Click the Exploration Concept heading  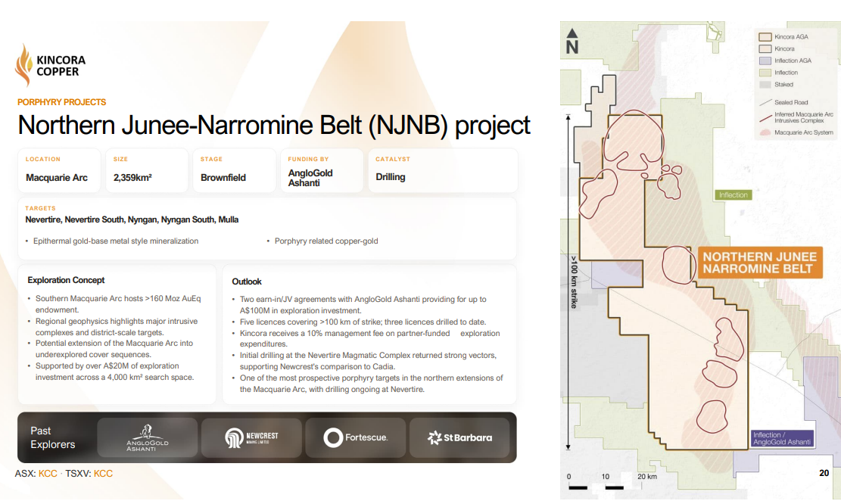coord(66,280)
